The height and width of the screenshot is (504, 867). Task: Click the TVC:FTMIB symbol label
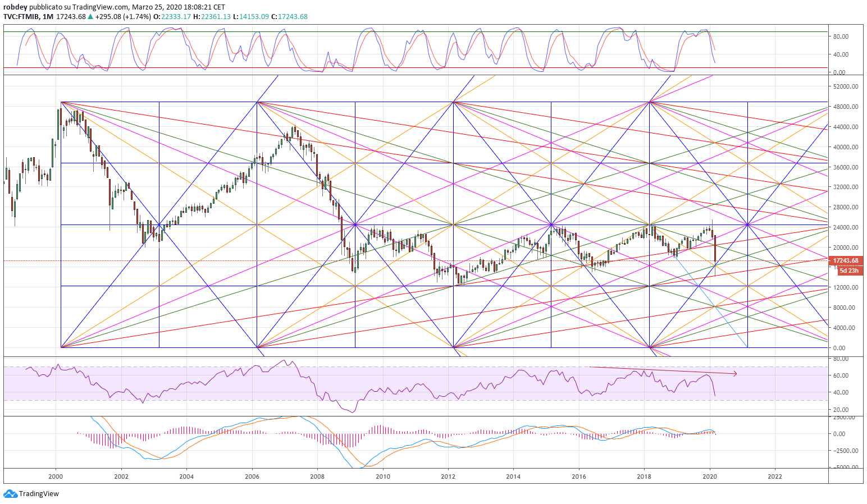point(21,17)
